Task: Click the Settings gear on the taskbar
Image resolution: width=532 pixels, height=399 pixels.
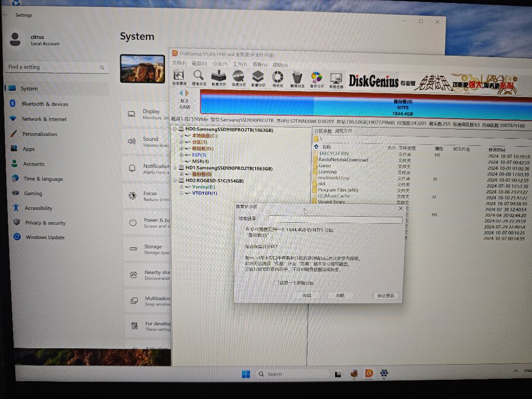Action: (384, 373)
